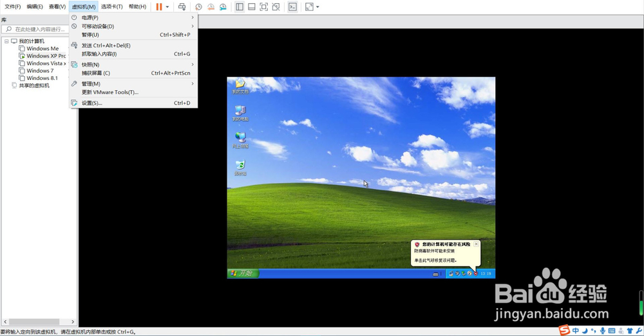The height and width of the screenshot is (336, 644).
Task: Click the full screen mode toolbar icon
Action: coord(263,6)
